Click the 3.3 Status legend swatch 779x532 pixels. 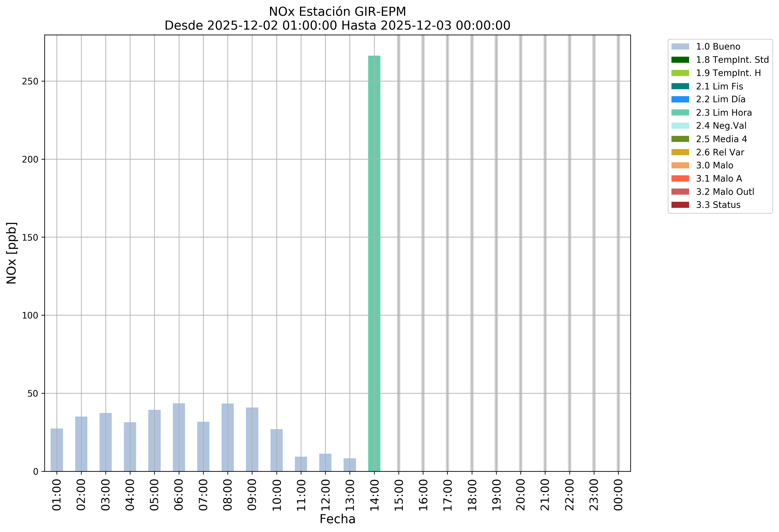point(680,205)
